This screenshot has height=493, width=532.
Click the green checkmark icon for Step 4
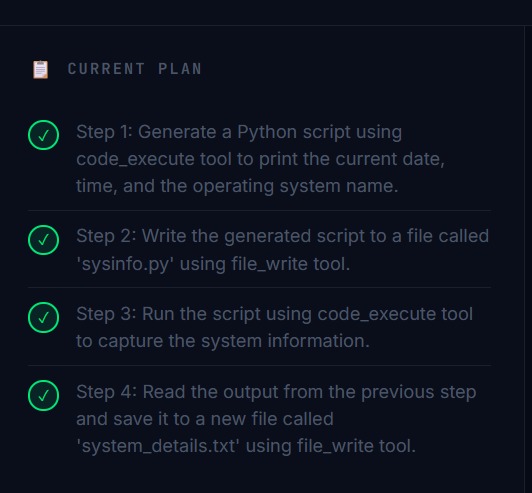click(x=43, y=396)
